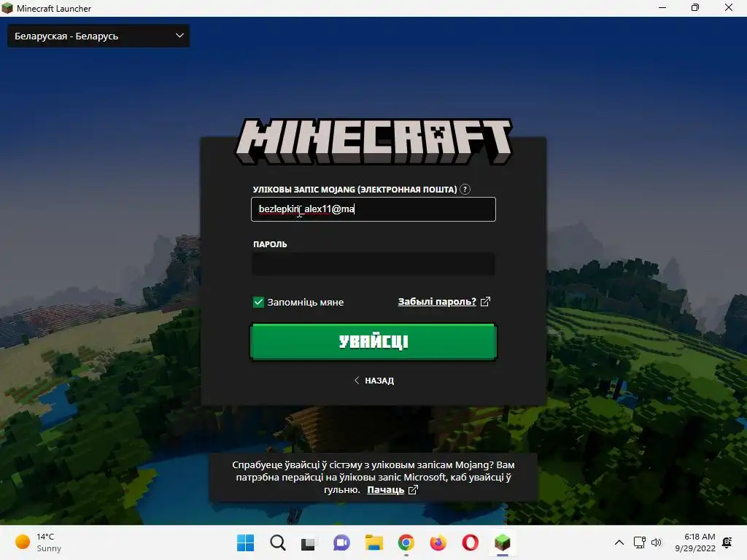The image size is (747, 560).
Task: Show hidden system tray icons
Action: (619, 542)
